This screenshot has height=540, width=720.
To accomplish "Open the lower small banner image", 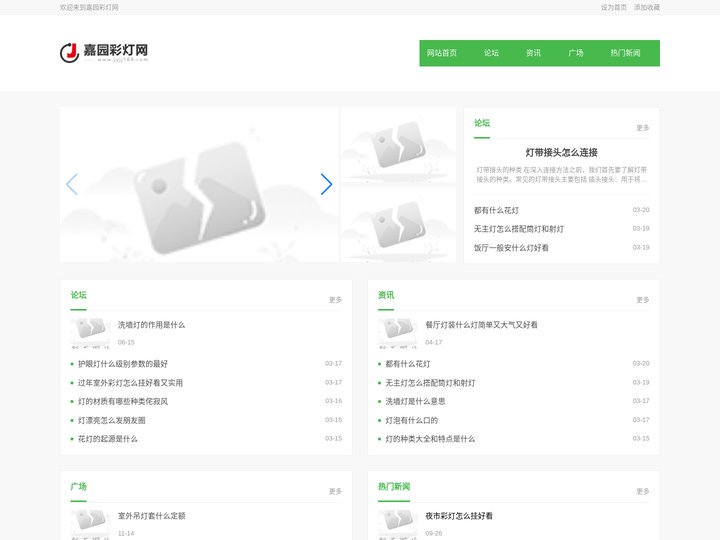I will [x=399, y=225].
